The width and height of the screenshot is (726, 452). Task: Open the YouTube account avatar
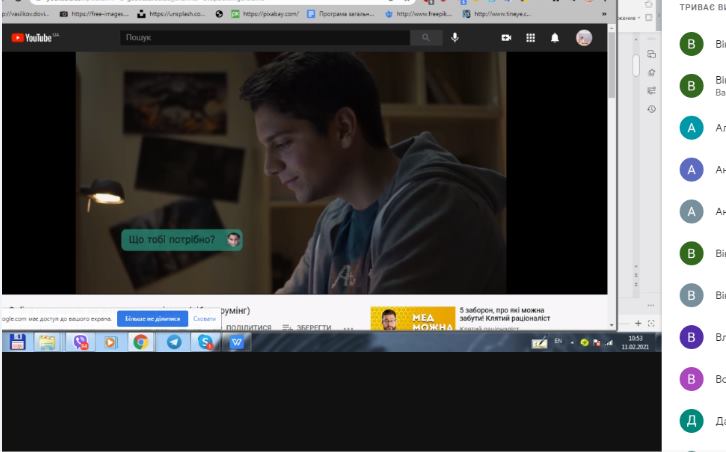point(584,38)
